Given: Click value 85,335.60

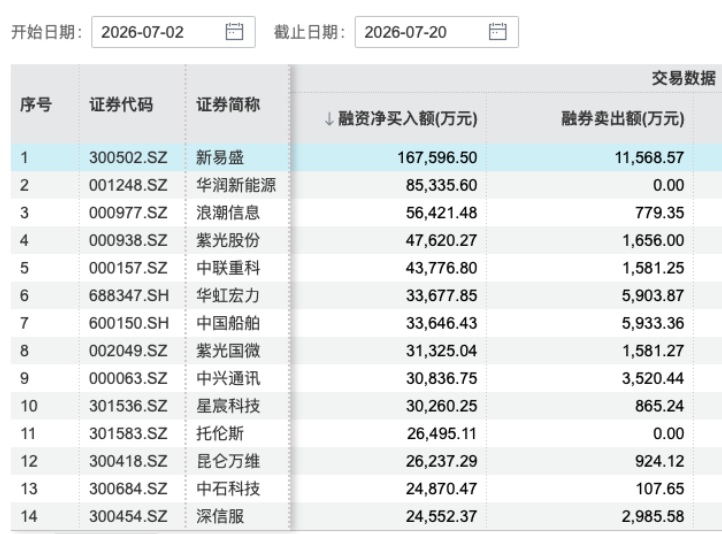Looking at the screenshot, I should click(441, 185).
